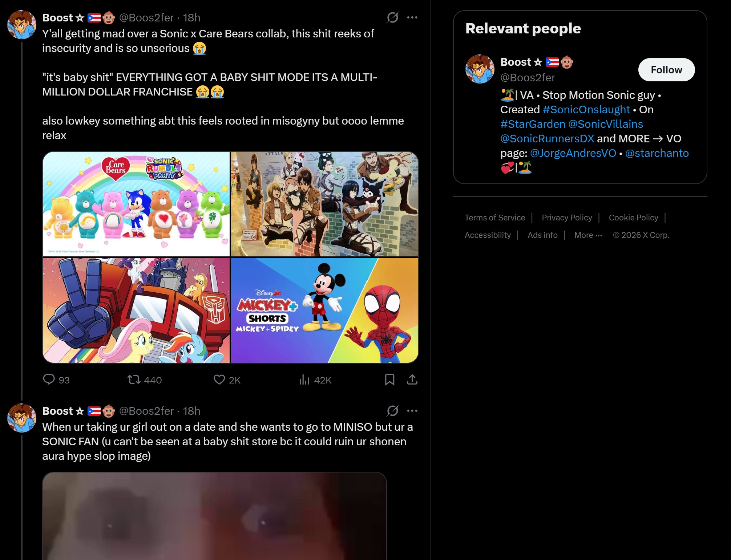The image size is (731, 560).
Task: Open Boost's avatar on the first post
Action: click(22, 25)
